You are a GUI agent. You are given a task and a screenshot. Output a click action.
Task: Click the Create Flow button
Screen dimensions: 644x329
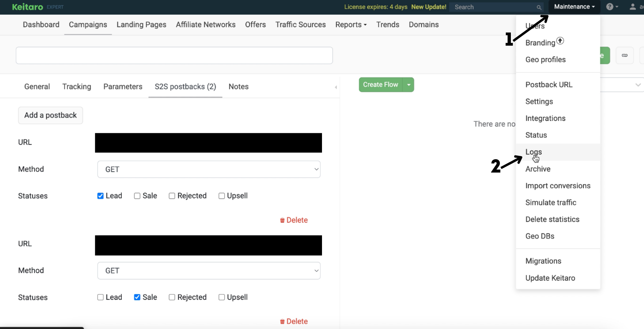click(380, 85)
